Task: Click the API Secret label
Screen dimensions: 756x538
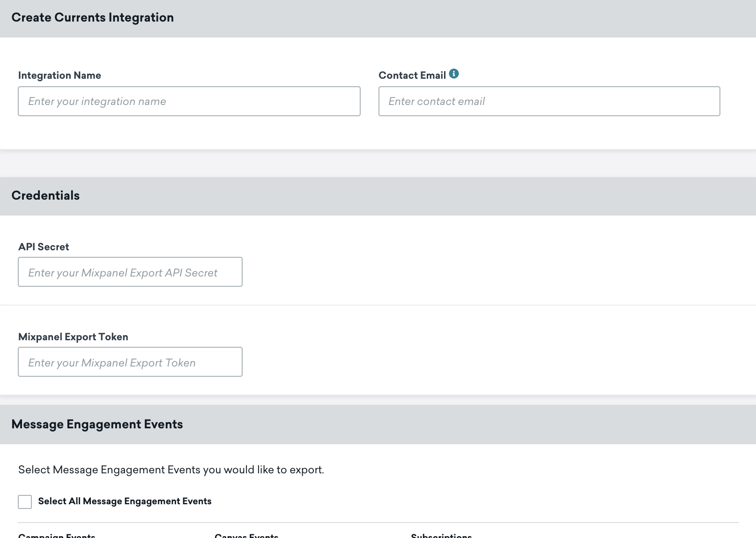Action: pos(44,247)
